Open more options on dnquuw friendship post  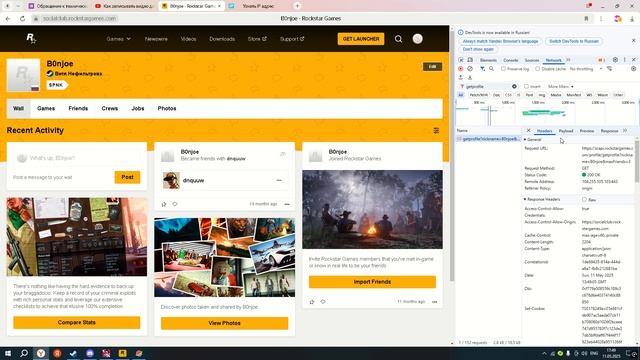(287, 204)
